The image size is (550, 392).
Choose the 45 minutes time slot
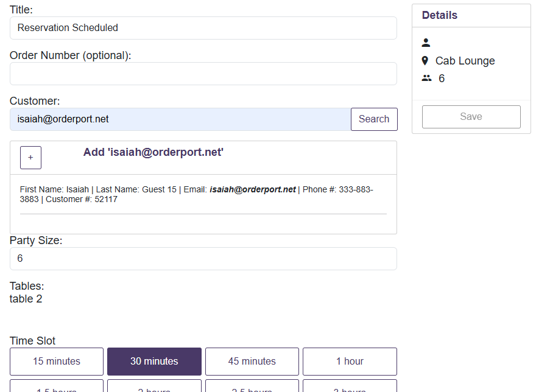(x=252, y=362)
